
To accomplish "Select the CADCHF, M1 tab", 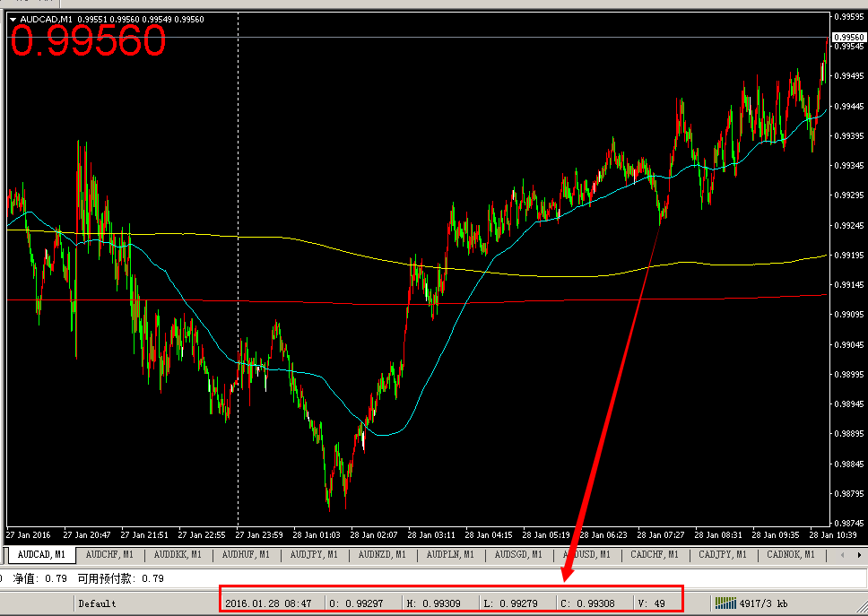I will [x=655, y=555].
